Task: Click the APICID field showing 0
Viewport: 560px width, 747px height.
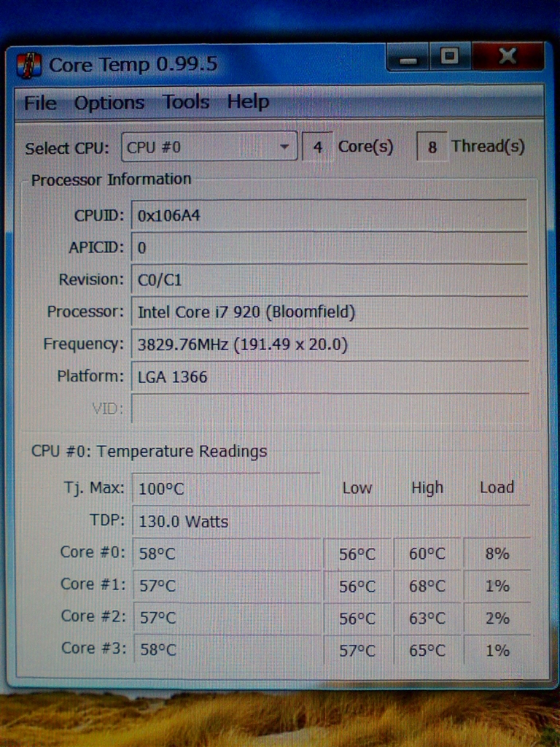Action: pos(329,248)
